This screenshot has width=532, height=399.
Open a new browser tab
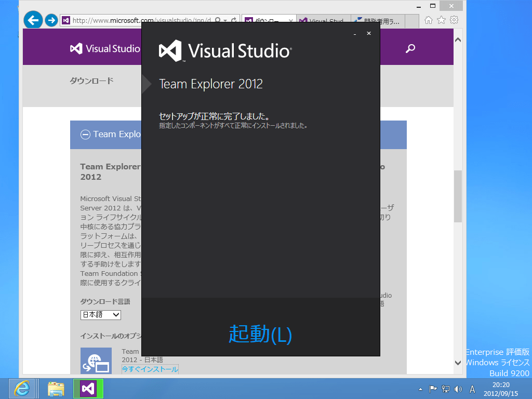[412, 21]
